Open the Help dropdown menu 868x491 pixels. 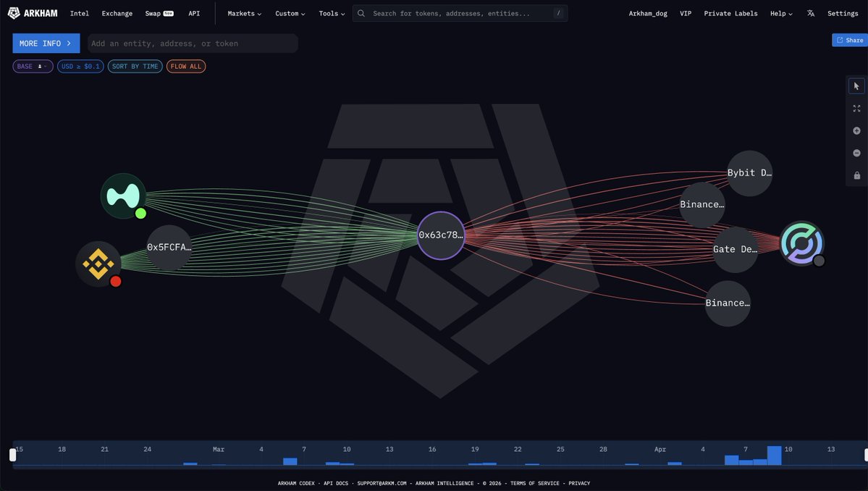click(781, 13)
